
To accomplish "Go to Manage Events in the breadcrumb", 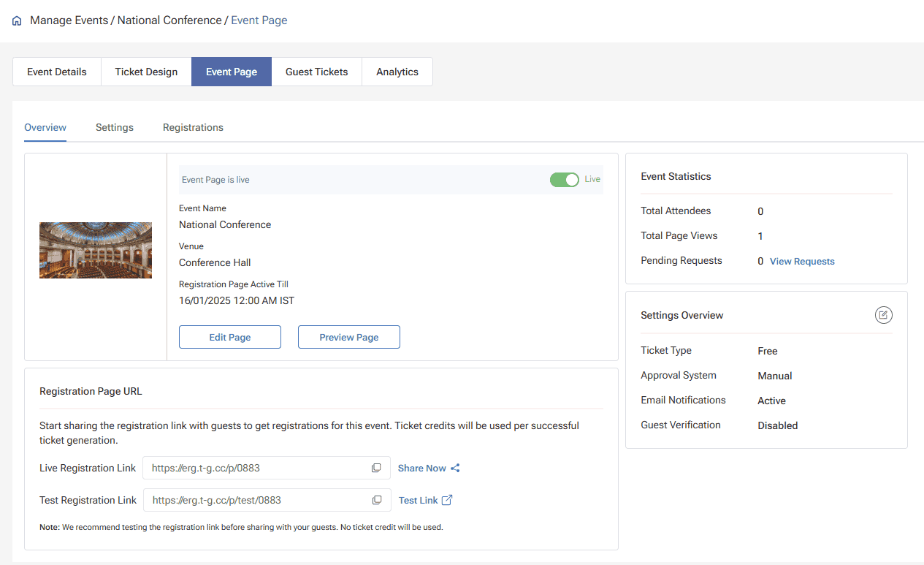I will [68, 20].
